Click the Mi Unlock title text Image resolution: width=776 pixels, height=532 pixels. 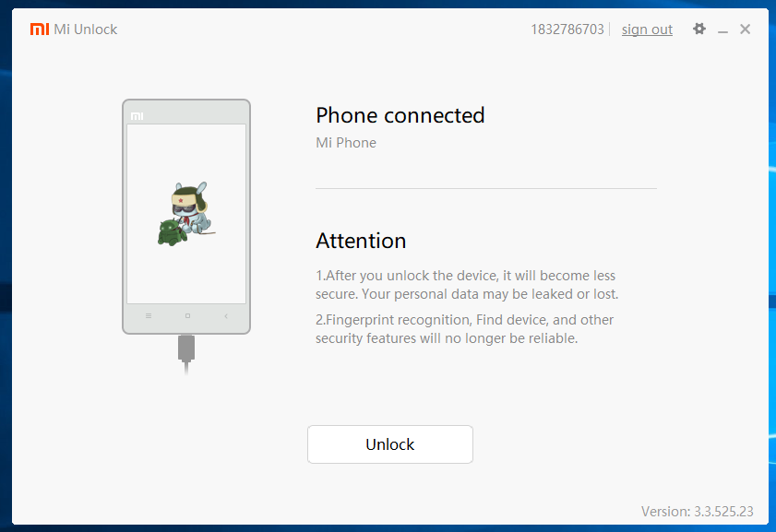click(86, 30)
